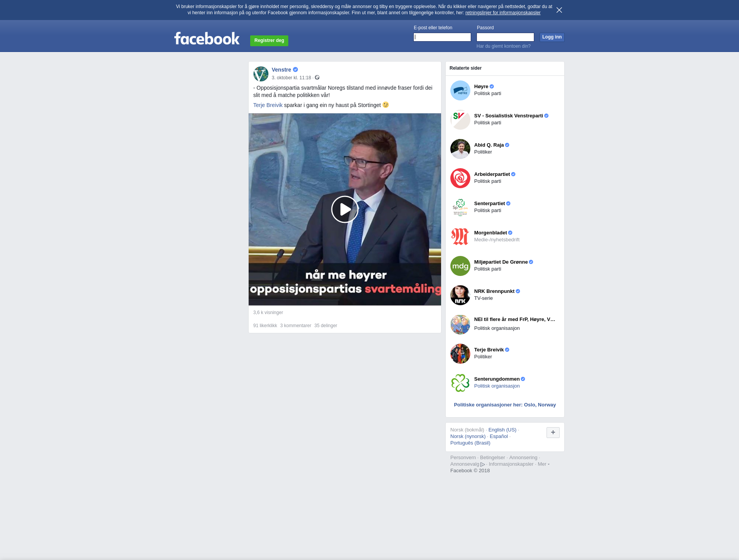Open the Betingelser footer link

click(x=492, y=458)
